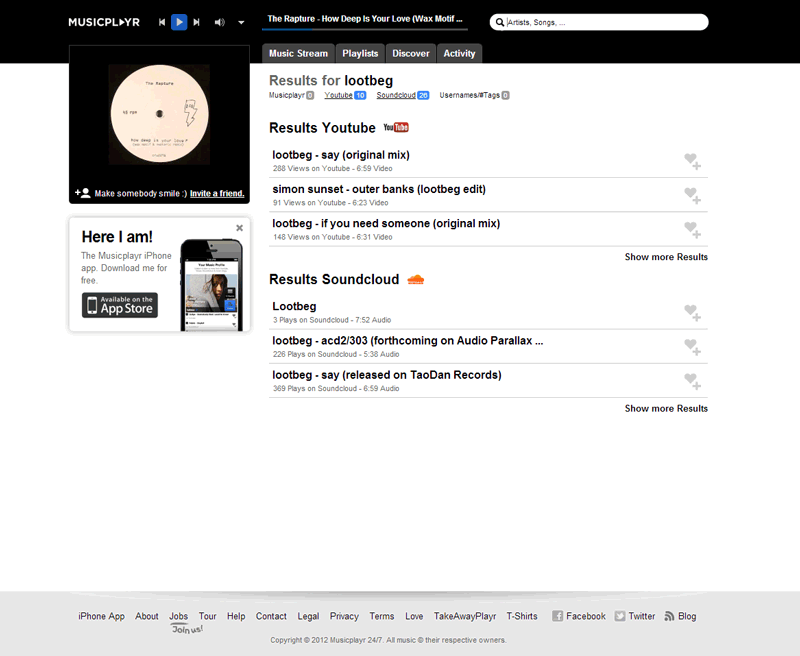Screen dimensions: 800x656
Task: Click the Facebook icon in footer
Action: [558, 616]
